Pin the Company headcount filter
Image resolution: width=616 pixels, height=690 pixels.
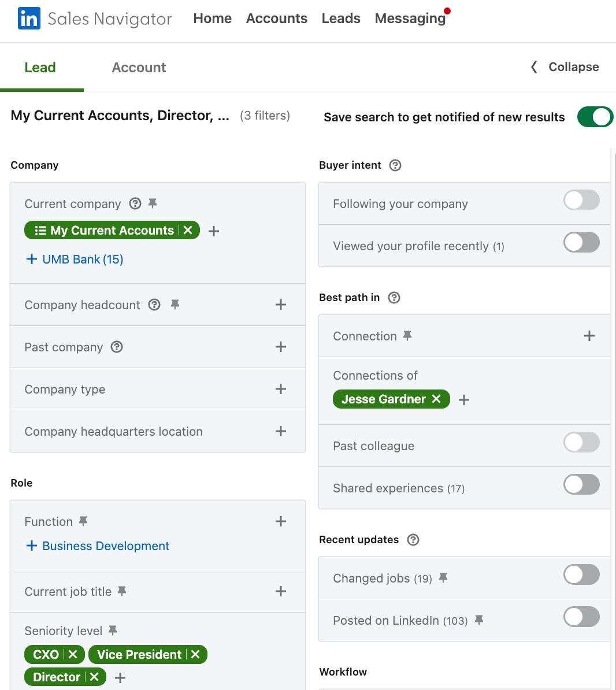[175, 305]
